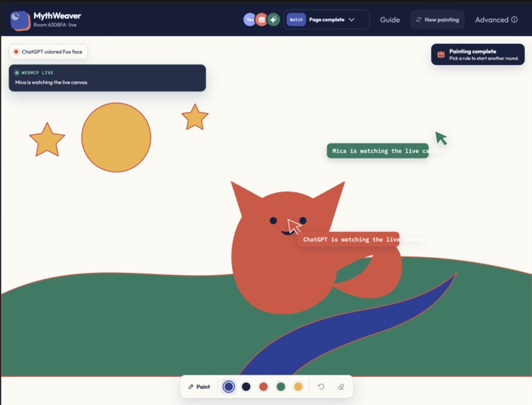The width and height of the screenshot is (532, 405).
Task: Open the Page complete dropdown
Action: [326, 20]
